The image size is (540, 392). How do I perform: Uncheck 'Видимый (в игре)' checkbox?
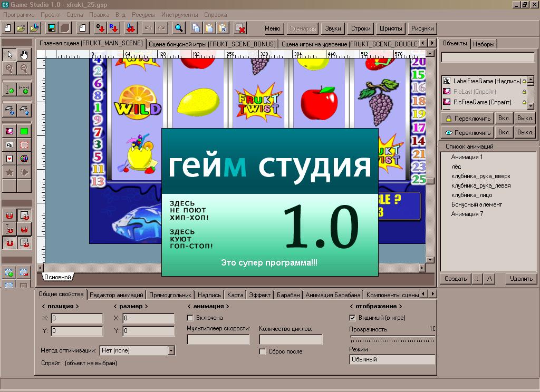[x=353, y=318]
